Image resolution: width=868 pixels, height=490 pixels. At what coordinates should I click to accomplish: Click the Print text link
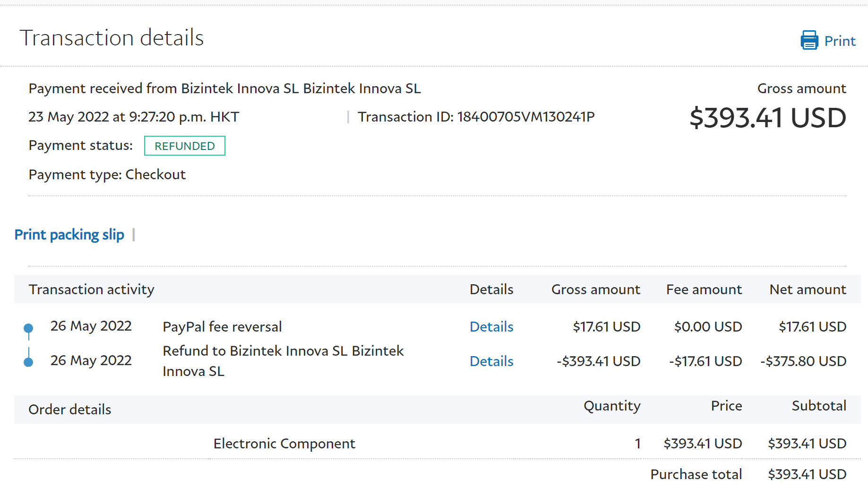840,41
